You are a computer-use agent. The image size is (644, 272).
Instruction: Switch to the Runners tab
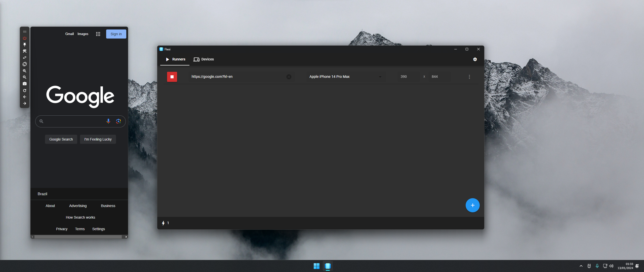[x=175, y=59]
